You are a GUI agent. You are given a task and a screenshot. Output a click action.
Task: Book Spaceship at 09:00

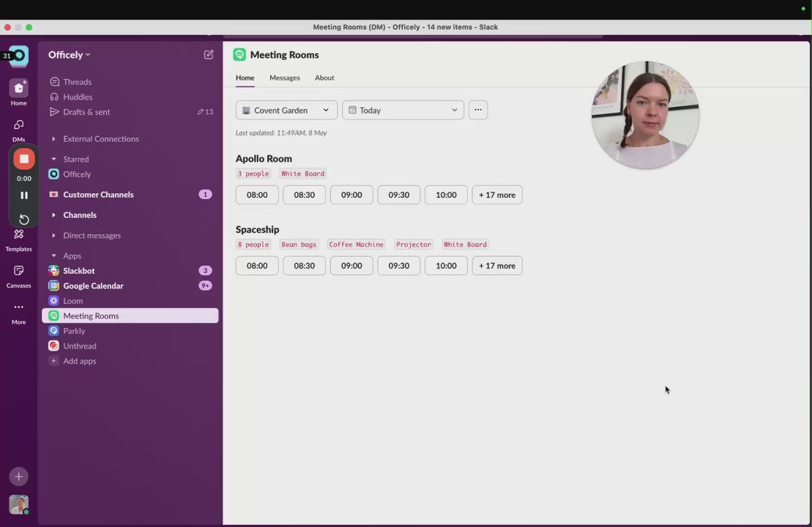(351, 266)
